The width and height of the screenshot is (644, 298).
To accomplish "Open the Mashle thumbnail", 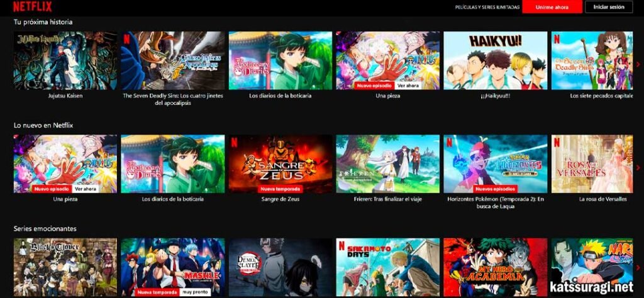I will point(173,267).
